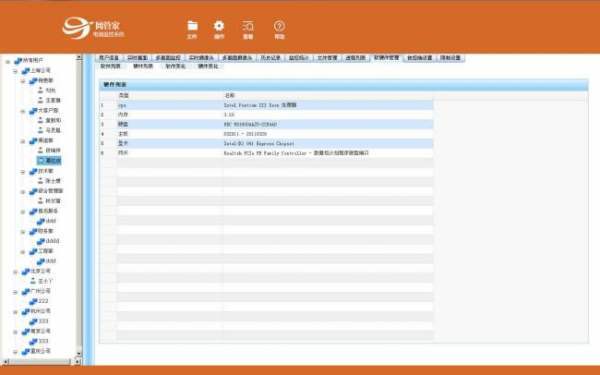Switch to the 文件管理 tab
Screen dimensions: 600x375
point(327,58)
